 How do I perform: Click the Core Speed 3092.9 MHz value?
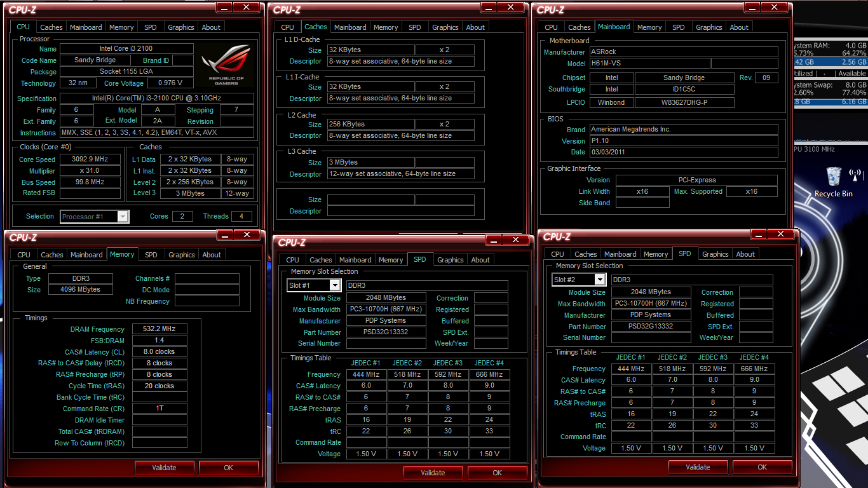(x=90, y=159)
